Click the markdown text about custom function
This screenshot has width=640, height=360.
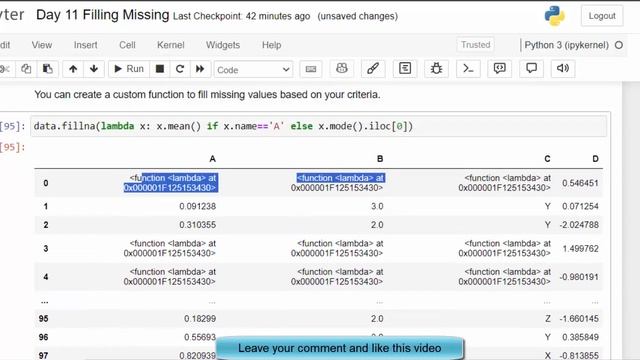[207, 95]
